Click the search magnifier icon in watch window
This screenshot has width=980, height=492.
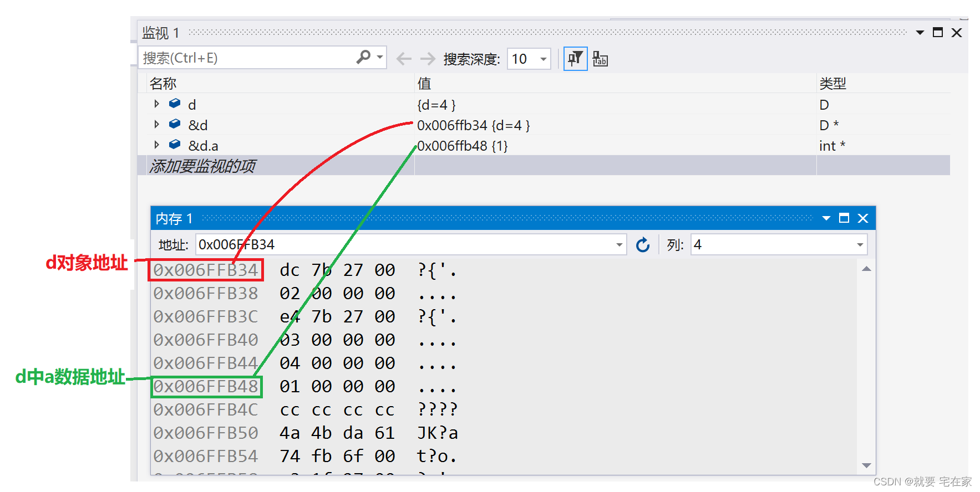[363, 57]
